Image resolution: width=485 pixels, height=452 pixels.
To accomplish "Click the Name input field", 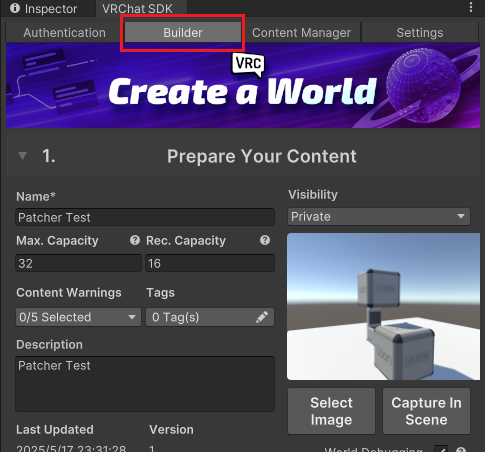I will coord(145,217).
